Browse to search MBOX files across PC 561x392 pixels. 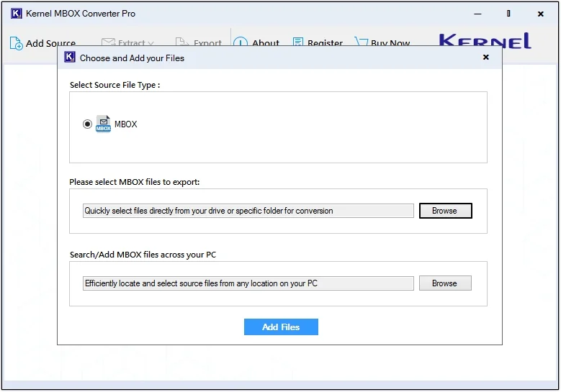tap(446, 283)
